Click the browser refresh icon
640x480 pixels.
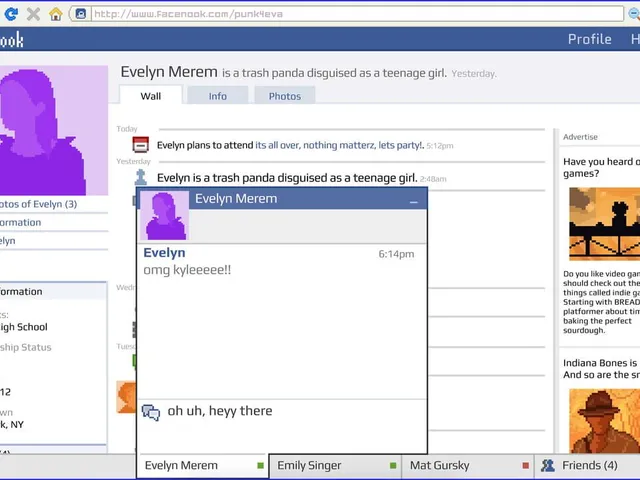12,14
